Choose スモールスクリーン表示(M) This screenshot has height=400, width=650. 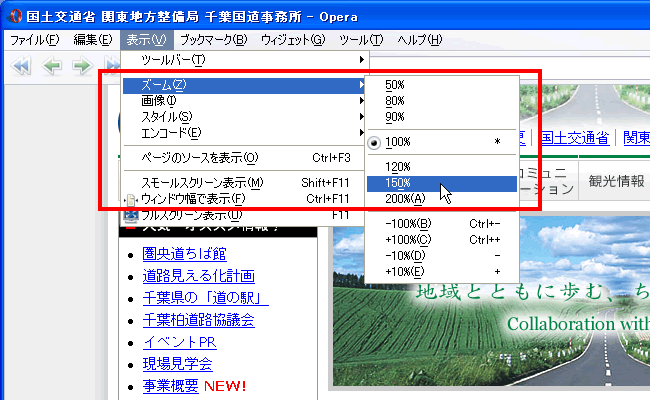coord(244,183)
